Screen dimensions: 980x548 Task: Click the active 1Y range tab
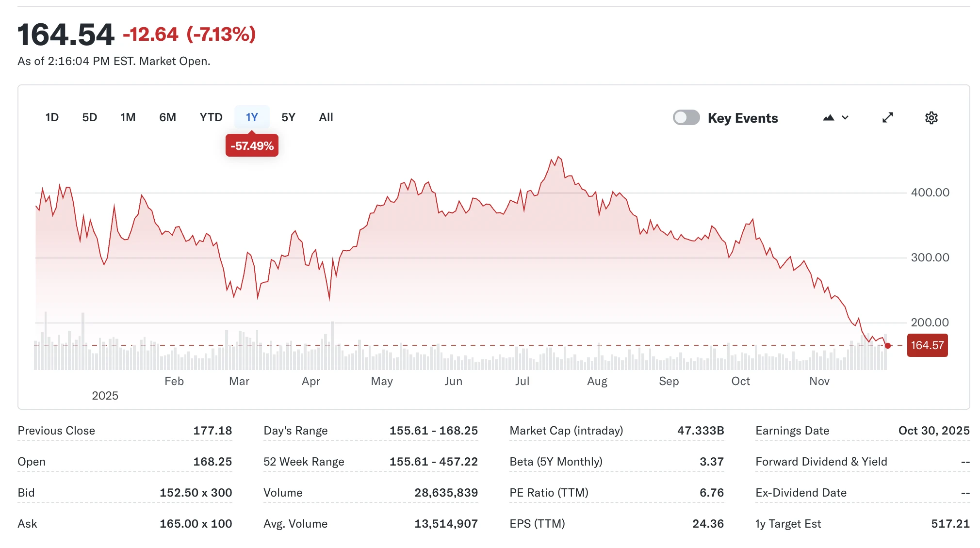[x=252, y=117]
